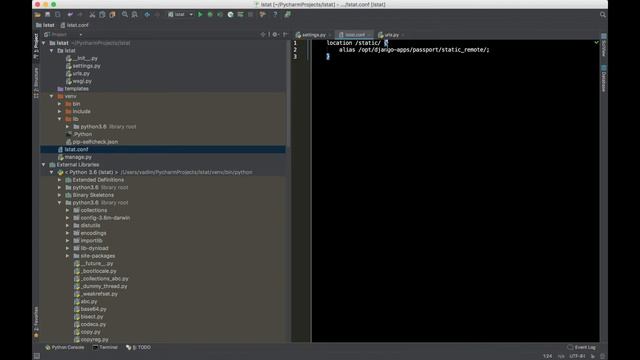640x360 pixels.
Task: Click Search Everywhere magnifier at top right
Action: coord(602,14)
